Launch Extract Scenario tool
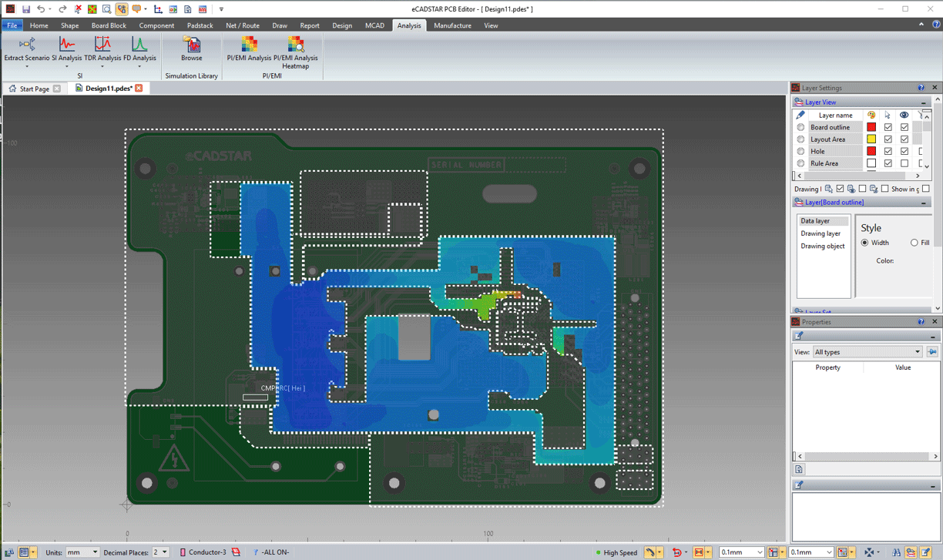943x560 pixels. pyautogui.click(x=27, y=50)
